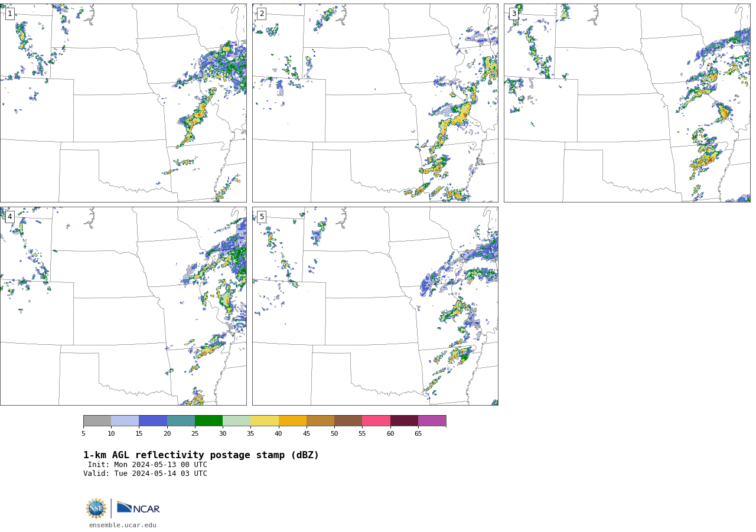The width and height of the screenshot is (756, 532).
Task: Click the maroon 60-65 dBZ swatch
Action: pos(404,421)
